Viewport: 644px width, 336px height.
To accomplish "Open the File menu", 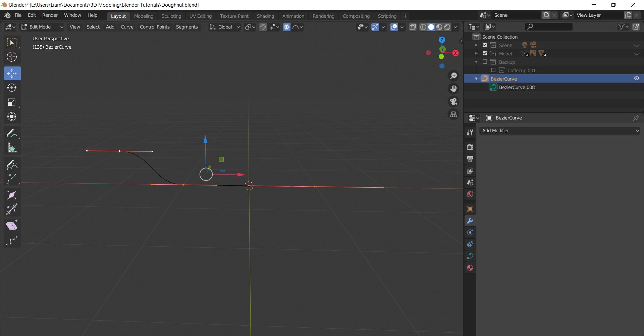I will click(18, 15).
